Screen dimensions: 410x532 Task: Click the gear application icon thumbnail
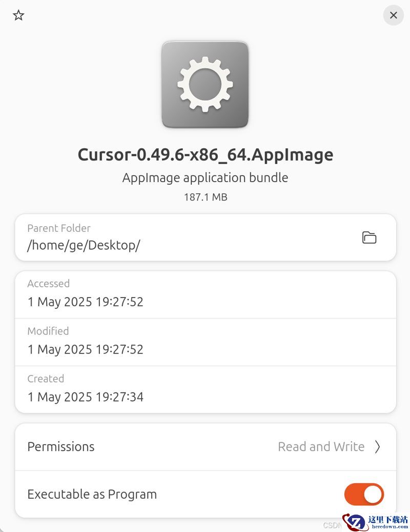coord(205,85)
